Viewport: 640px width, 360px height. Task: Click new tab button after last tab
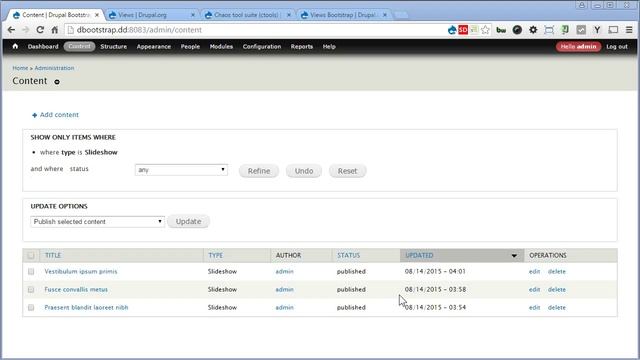click(x=401, y=15)
